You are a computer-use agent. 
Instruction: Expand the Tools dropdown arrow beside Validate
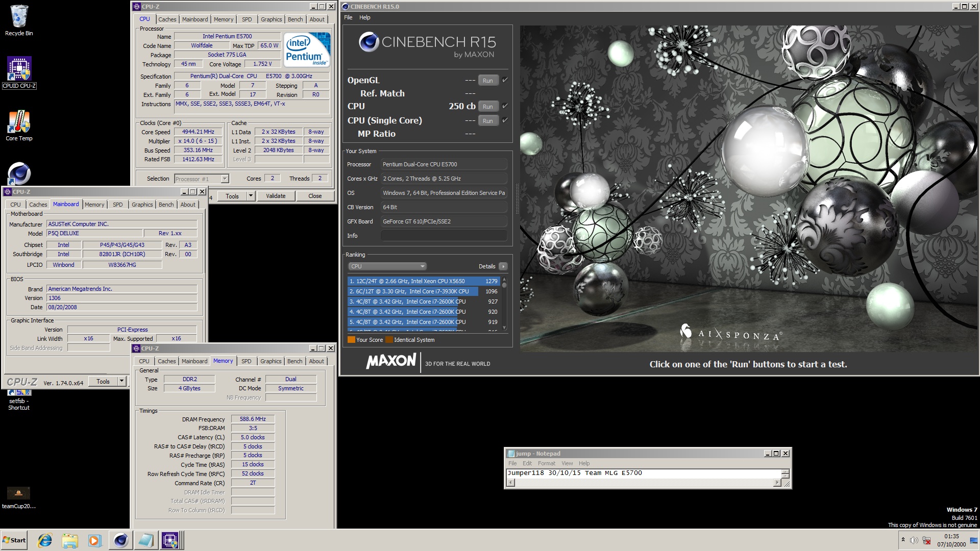(251, 196)
